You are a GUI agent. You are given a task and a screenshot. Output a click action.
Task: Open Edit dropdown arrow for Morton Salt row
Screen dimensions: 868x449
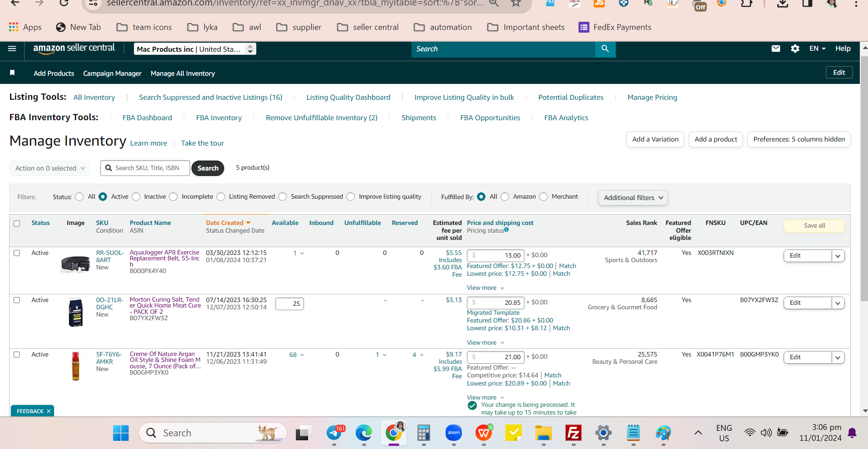[x=838, y=303]
